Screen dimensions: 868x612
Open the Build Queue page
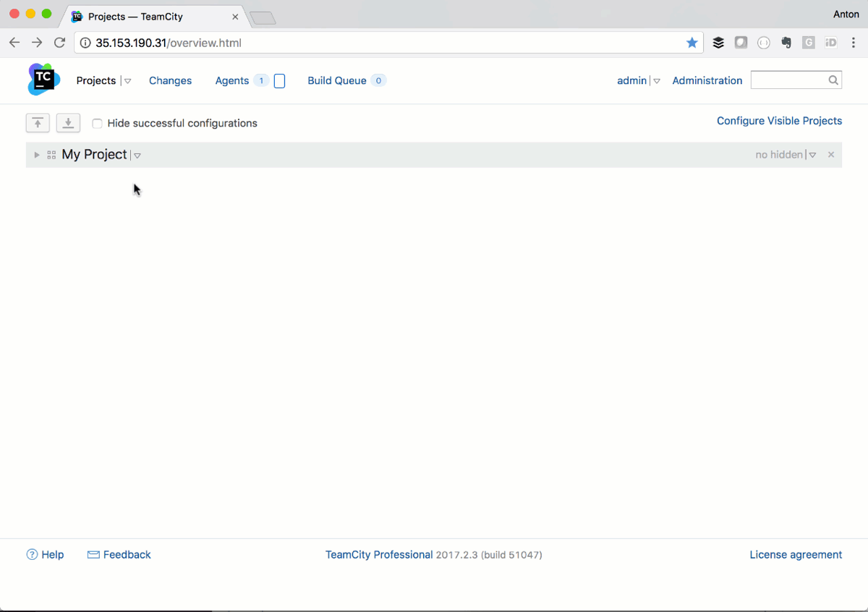pyautogui.click(x=337, y=80)
